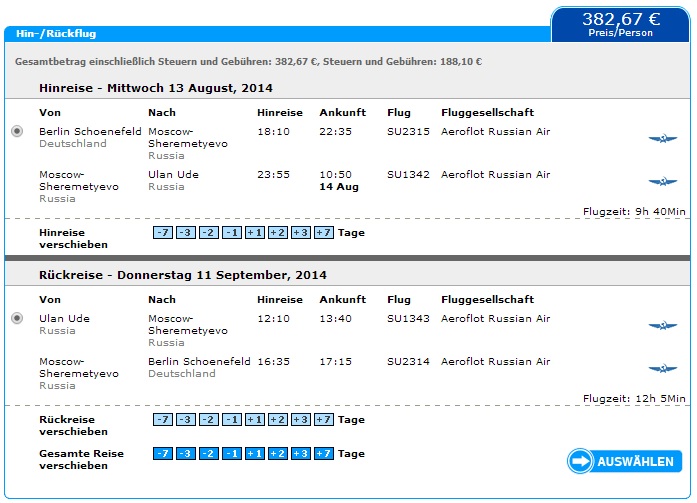Shift Hinreise by -2 days
Screen dimensions: 697x503
209,232
